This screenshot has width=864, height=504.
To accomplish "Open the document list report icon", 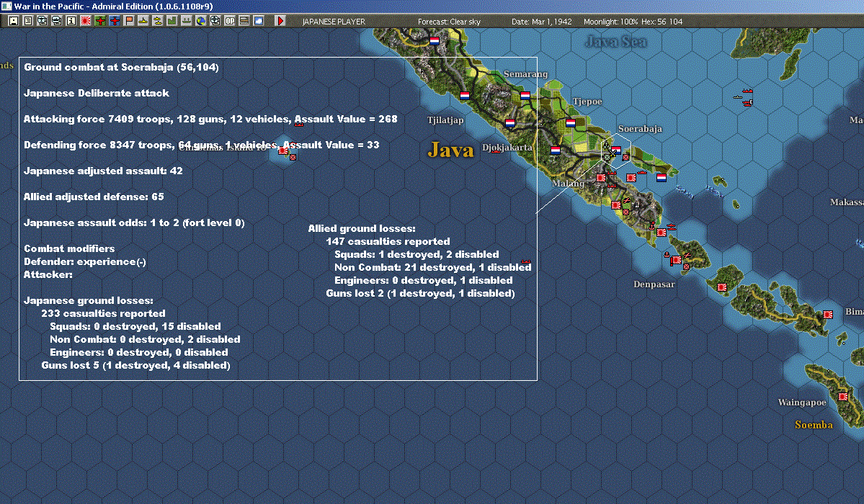I will (28, 21).
